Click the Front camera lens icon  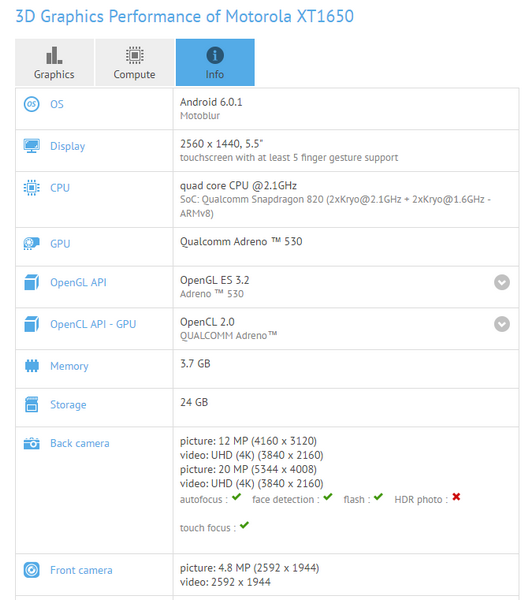click(31, 570)
